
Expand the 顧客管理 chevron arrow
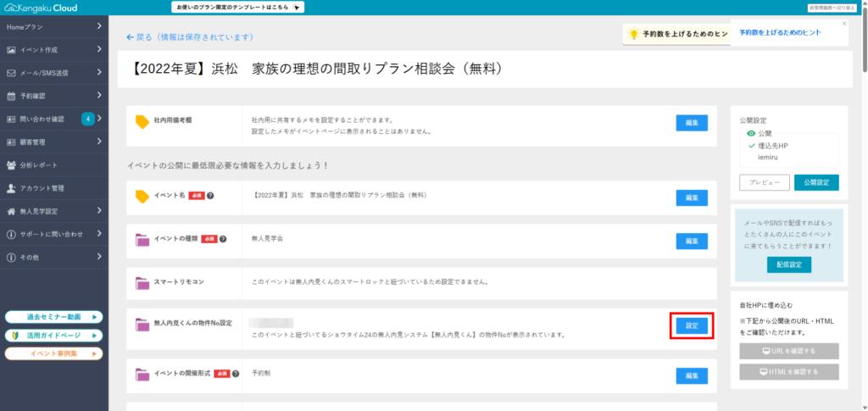tap(99, 141)
